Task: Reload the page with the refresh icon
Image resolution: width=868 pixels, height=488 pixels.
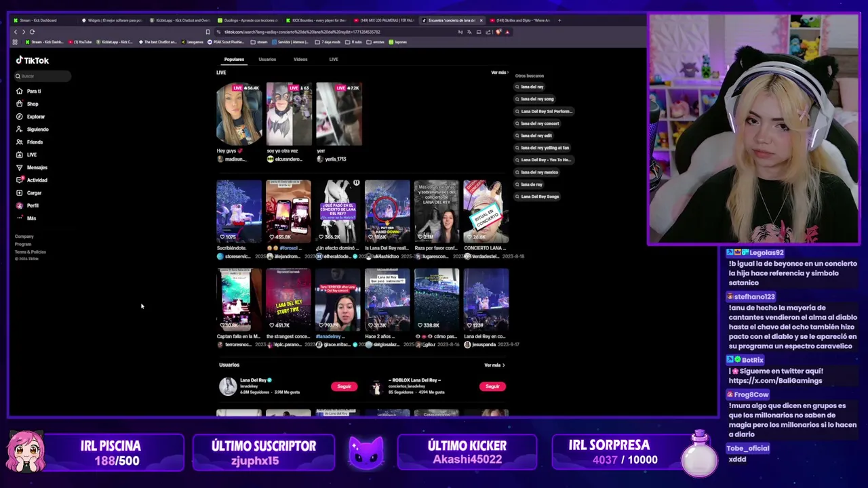Action: click(x=32, y=32)
